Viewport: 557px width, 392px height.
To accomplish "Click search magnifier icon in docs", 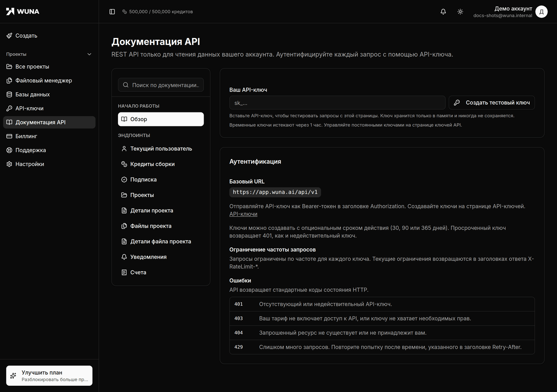I will 126,85.
